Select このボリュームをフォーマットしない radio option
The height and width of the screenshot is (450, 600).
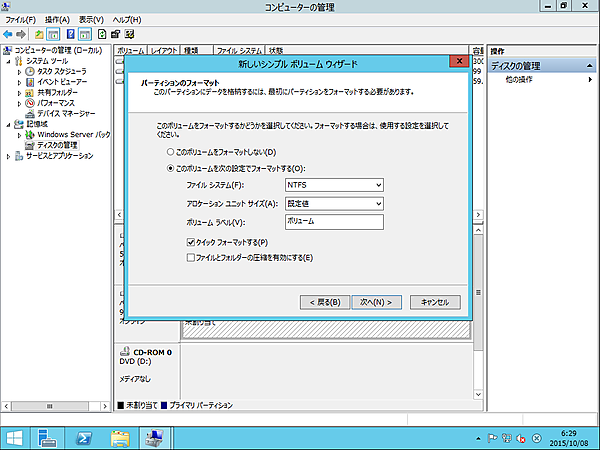point(170,151)
